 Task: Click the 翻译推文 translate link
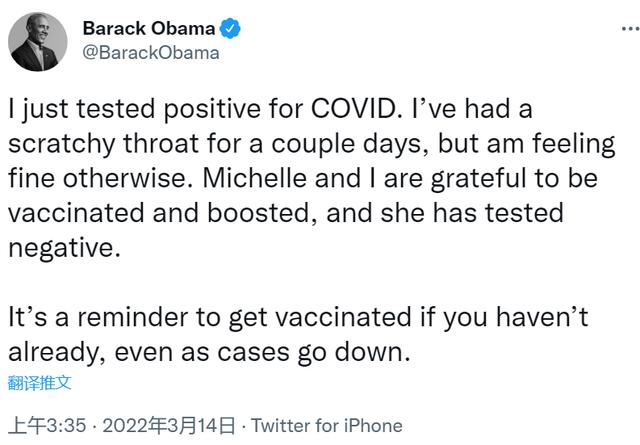[39, 382]
